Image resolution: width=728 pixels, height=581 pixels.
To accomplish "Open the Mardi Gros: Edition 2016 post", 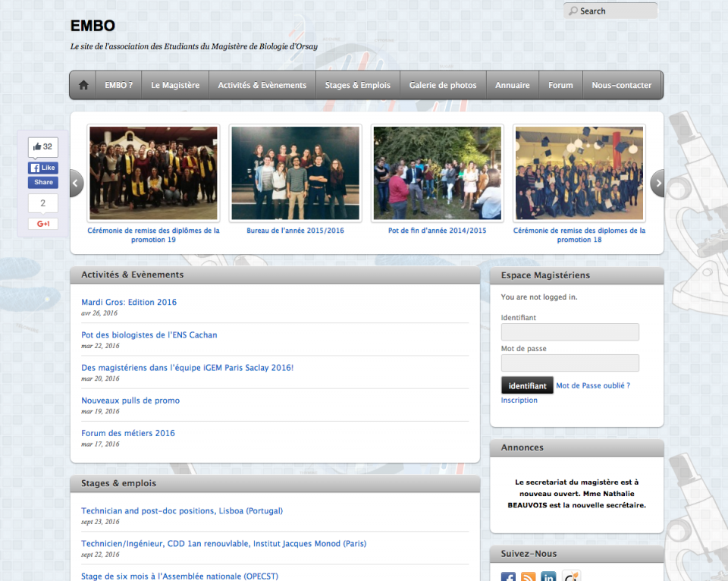I will [x=129, y=302].
